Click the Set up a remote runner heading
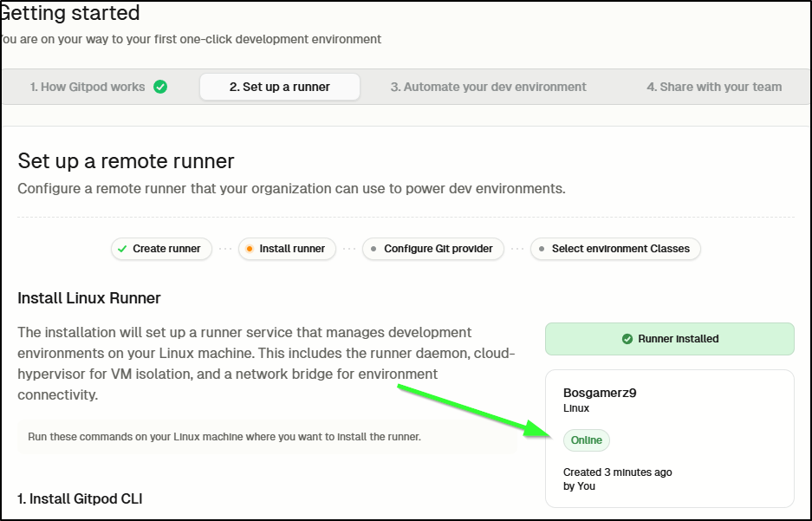 point(126,161)
